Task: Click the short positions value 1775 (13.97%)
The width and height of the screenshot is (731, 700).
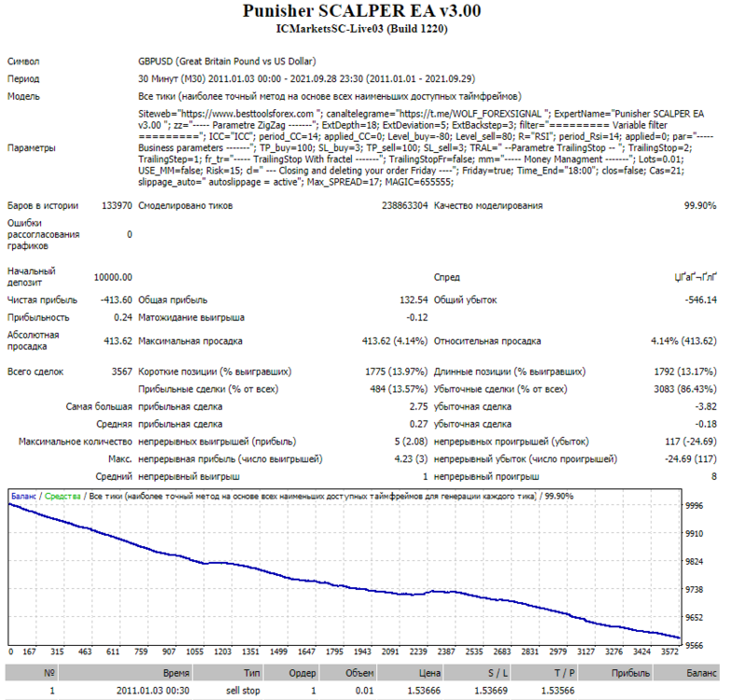Action: point(396,371)
